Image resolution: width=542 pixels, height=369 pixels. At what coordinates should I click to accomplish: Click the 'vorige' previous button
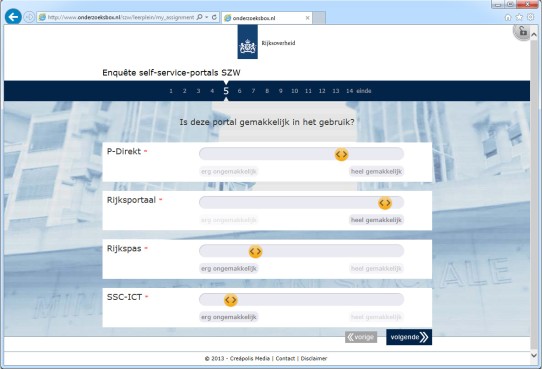pos(361,337)
